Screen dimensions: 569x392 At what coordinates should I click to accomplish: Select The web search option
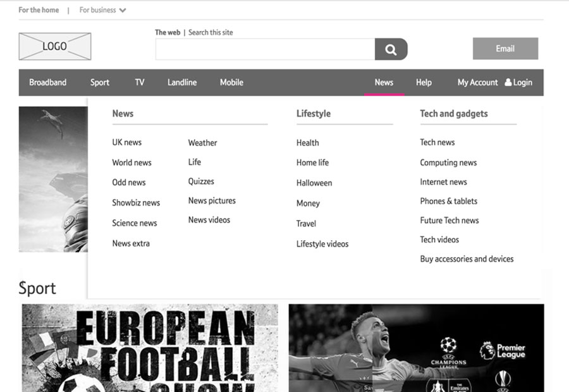[168, 32]
